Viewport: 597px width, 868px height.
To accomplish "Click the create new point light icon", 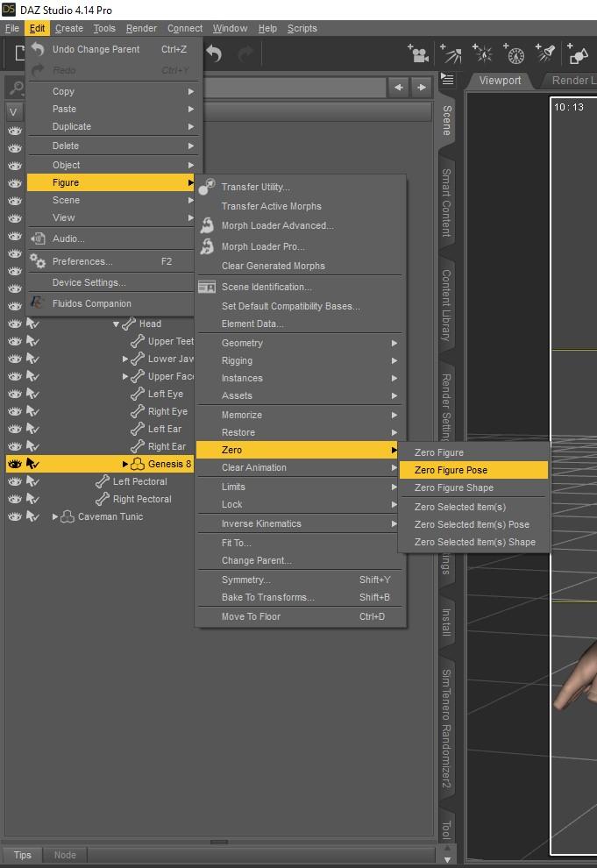I will pos(482,53).
